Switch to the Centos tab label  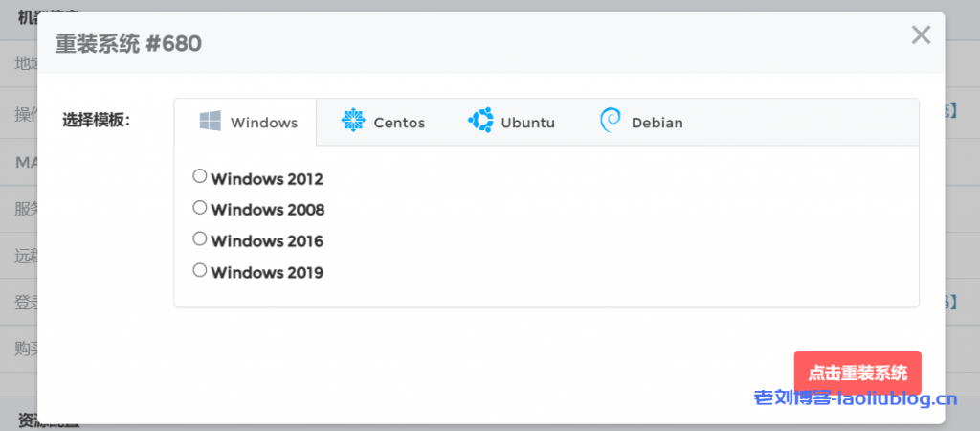tap(399, 123)
